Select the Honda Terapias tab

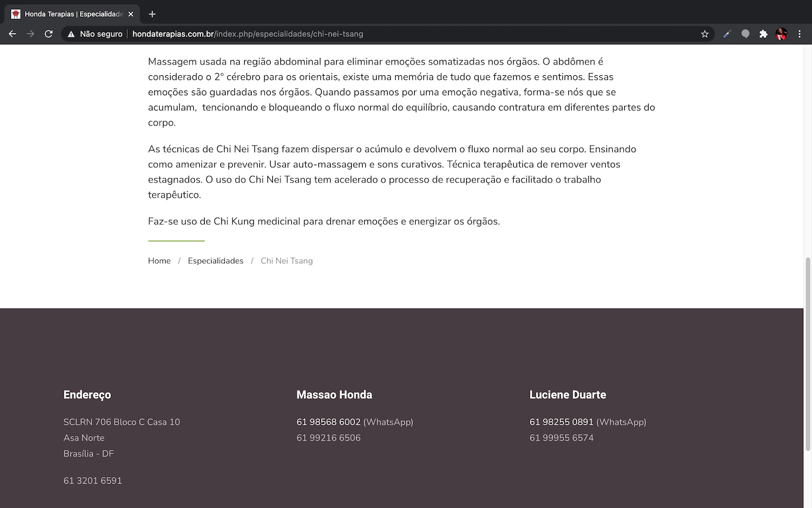coord(73,14)
